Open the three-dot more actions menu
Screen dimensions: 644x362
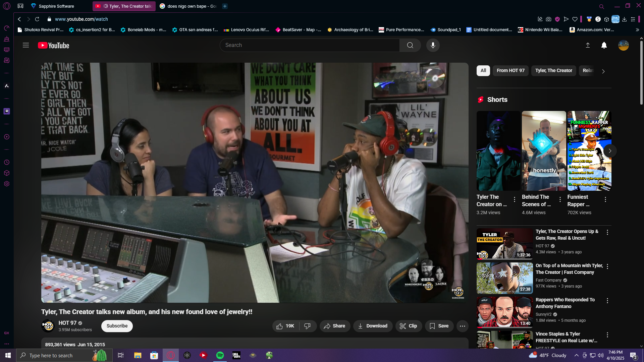pos(462,326)
